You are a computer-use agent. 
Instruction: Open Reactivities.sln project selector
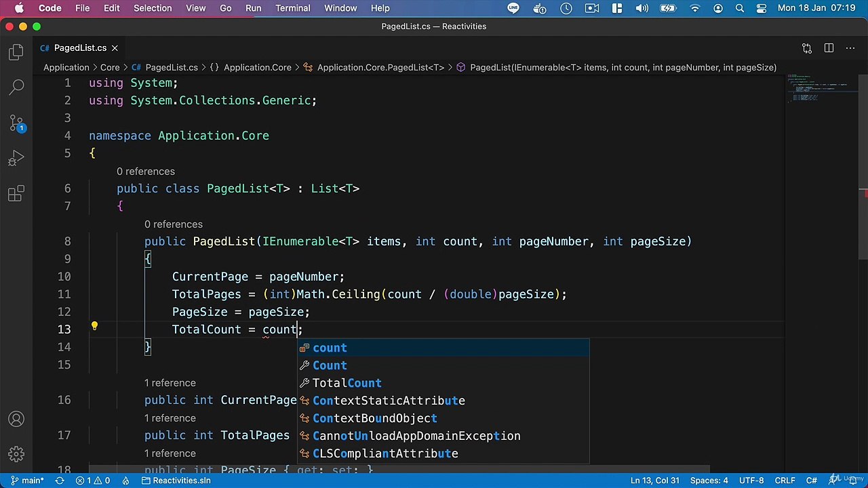176,481
